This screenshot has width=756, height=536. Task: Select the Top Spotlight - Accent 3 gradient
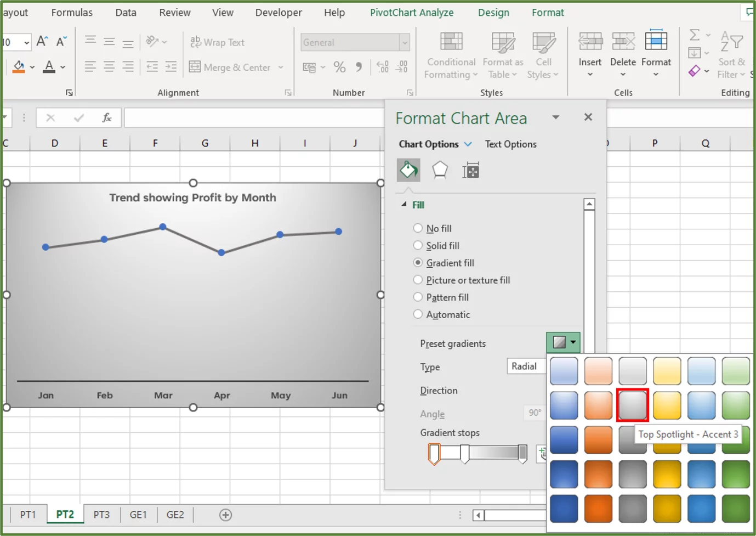click(633, 405)
